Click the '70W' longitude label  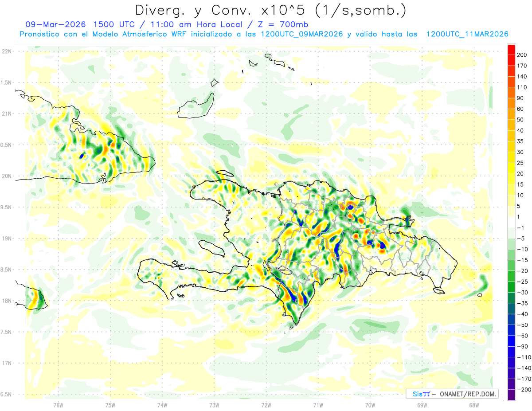tap(370, 405)
